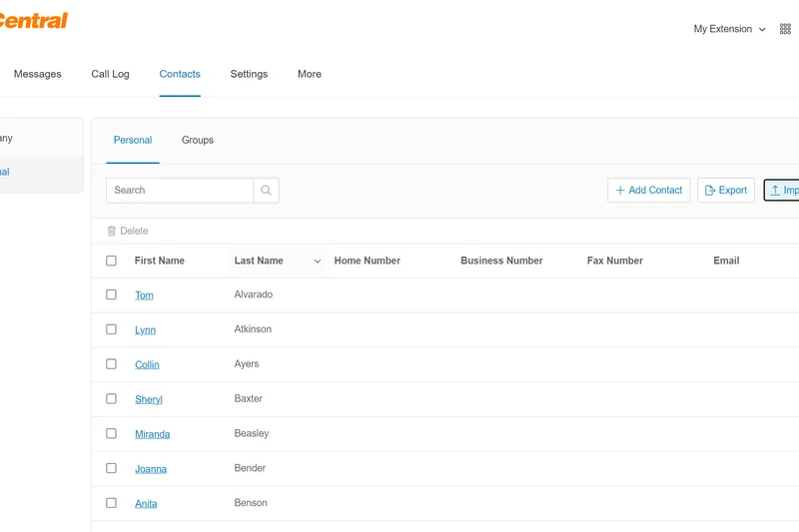Click the last name Alvarado
This screenshot has height=532, width=799.
[x=254, y=294]
